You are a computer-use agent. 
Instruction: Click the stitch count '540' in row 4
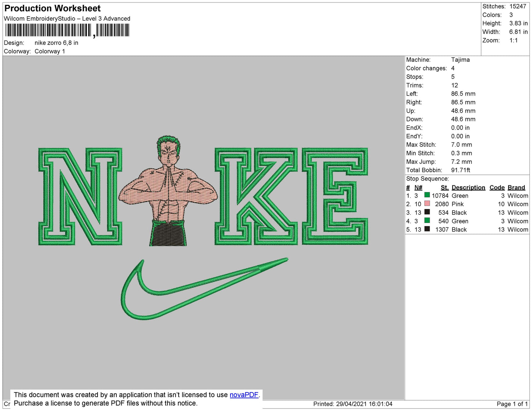[x=443, y=221]
